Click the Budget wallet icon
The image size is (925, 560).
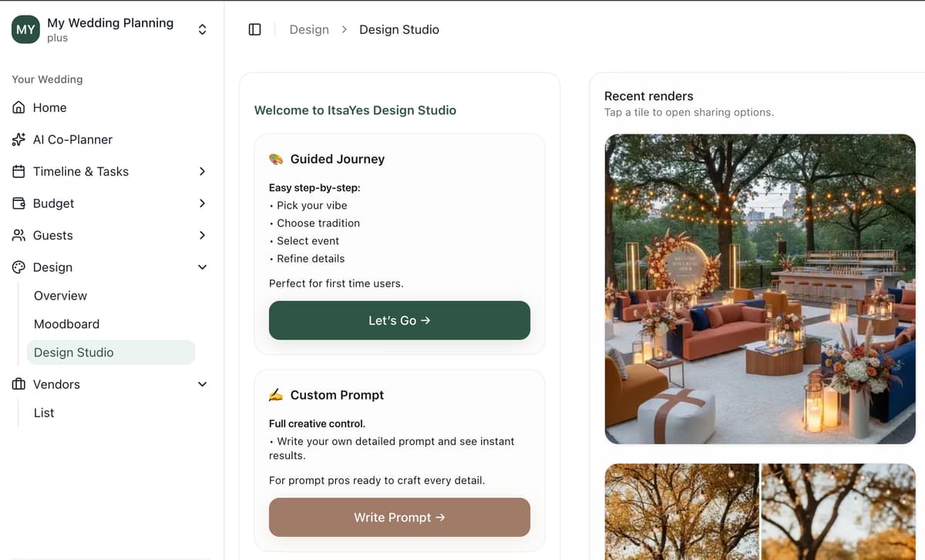tap(18, 203)
